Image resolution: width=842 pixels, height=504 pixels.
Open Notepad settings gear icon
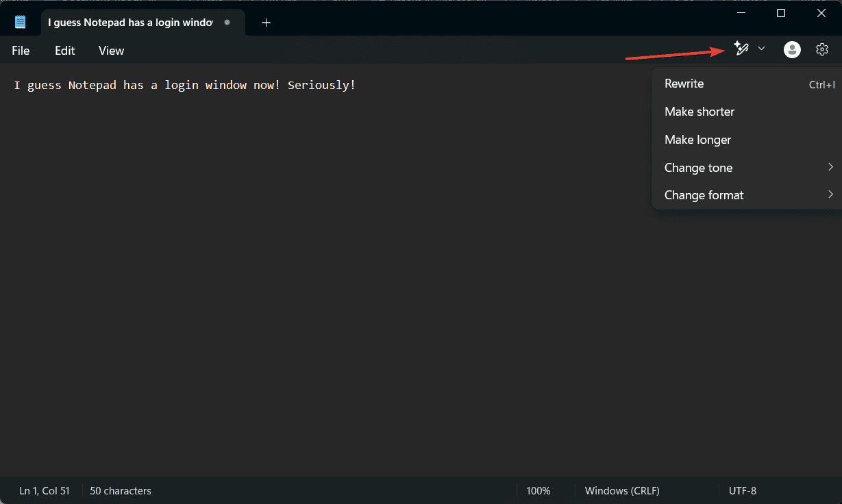pos(822,49)
